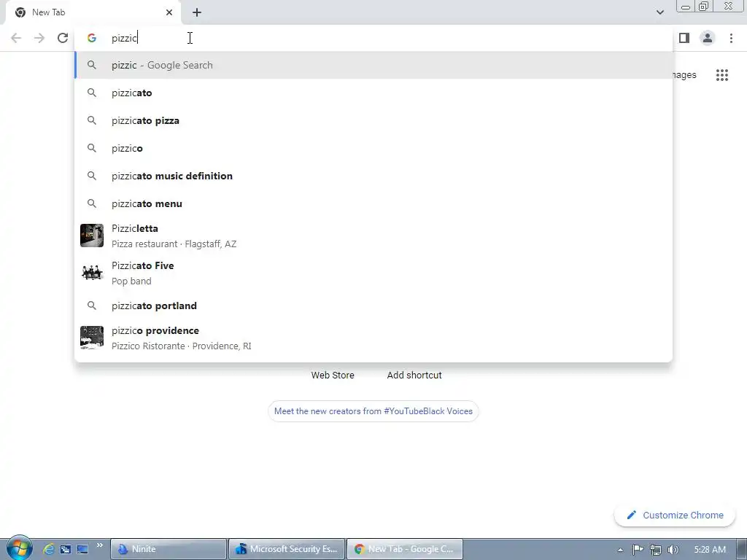The image size is (747, 560).
Task: Click the Show desktop quick launch icon
Action: coord(82,549)
